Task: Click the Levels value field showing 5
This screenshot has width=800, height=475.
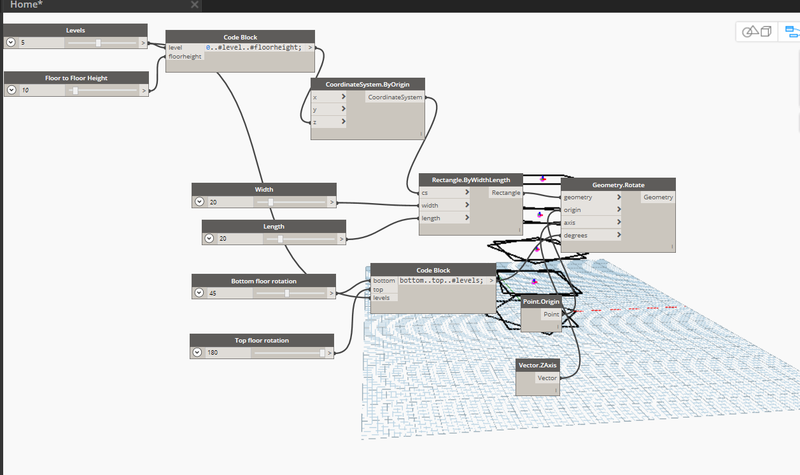Action: pyautogui.click(x=41, y=43)
